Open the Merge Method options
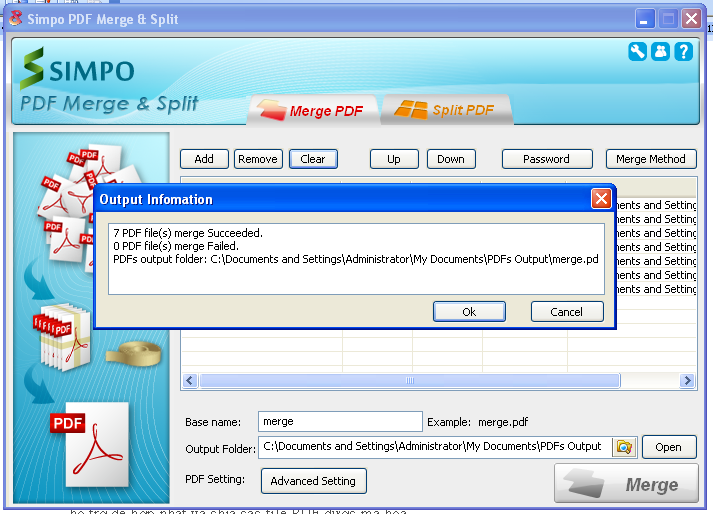 tap(651, 159)
